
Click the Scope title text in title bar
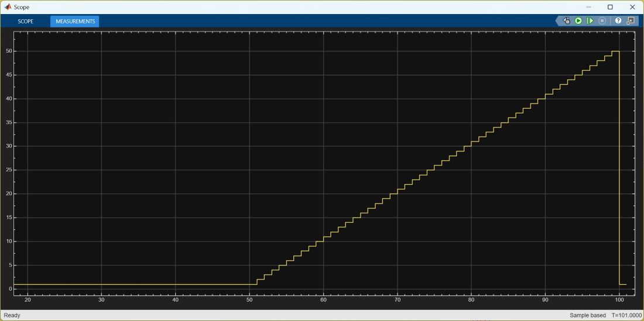pyautogui.click(x=22, y=7)
